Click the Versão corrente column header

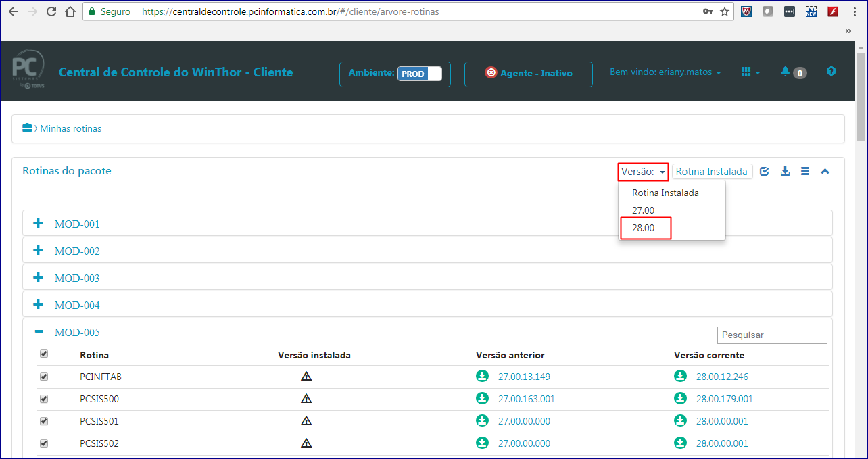[x=709, y=355]
